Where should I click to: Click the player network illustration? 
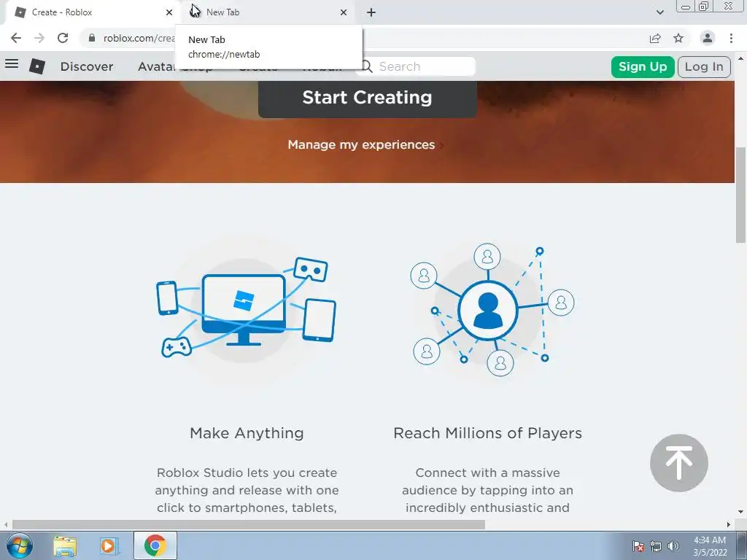coord(492,309)
